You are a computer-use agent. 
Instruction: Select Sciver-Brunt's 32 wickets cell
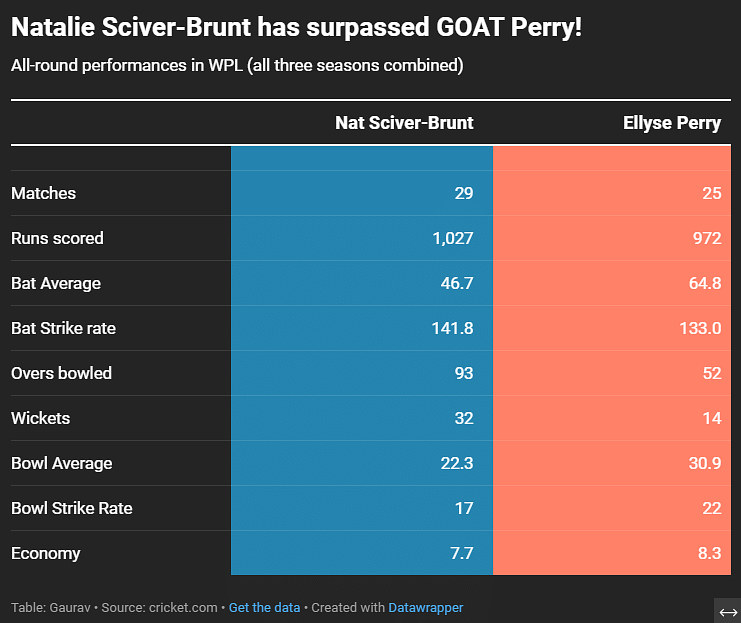pyautogui.click(x=464, y=418)
